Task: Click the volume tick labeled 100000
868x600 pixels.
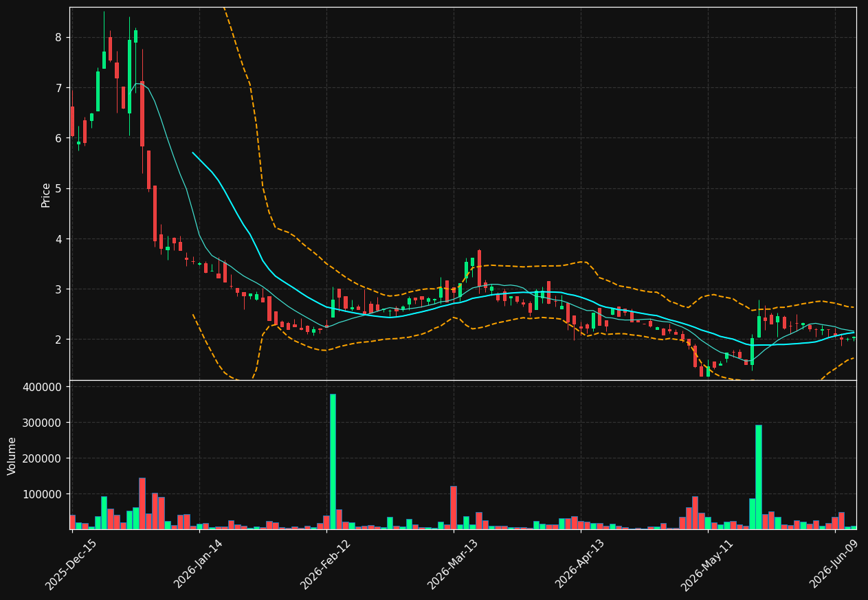Action: [x=43, y=494]
